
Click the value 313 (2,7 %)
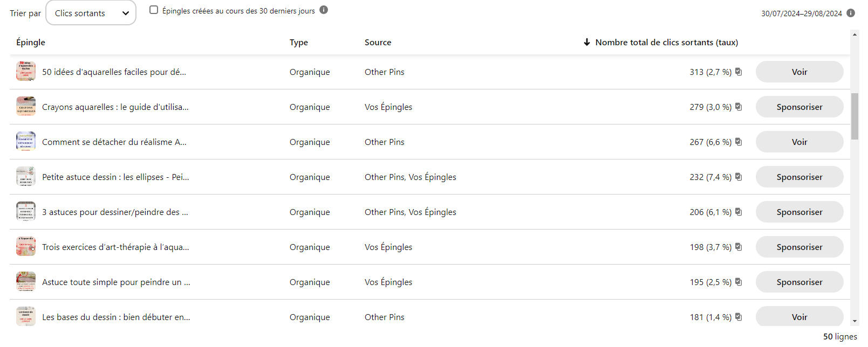pyautogui.click(x=710, y=72)
